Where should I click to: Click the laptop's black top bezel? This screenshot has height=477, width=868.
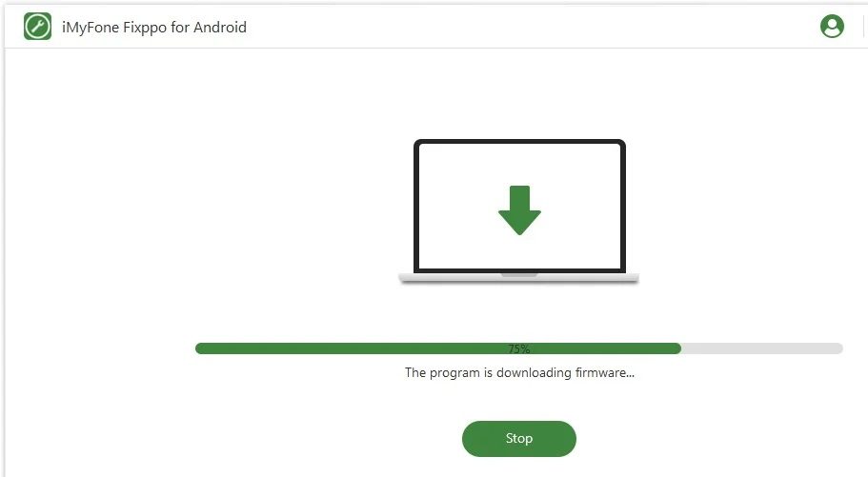coord(520,142)
